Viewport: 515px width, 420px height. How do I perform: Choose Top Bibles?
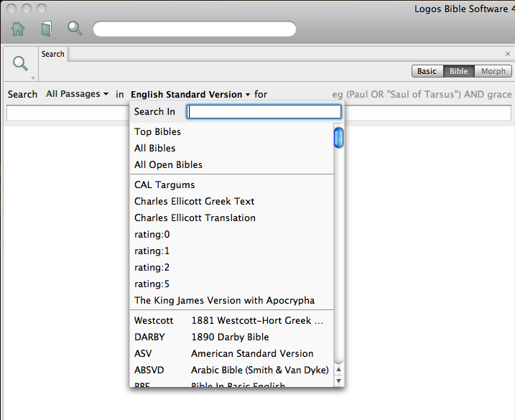[231, 131]
